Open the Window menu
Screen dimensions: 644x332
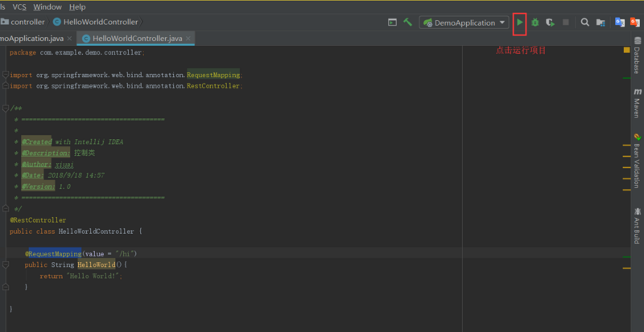tap(47, 6)
